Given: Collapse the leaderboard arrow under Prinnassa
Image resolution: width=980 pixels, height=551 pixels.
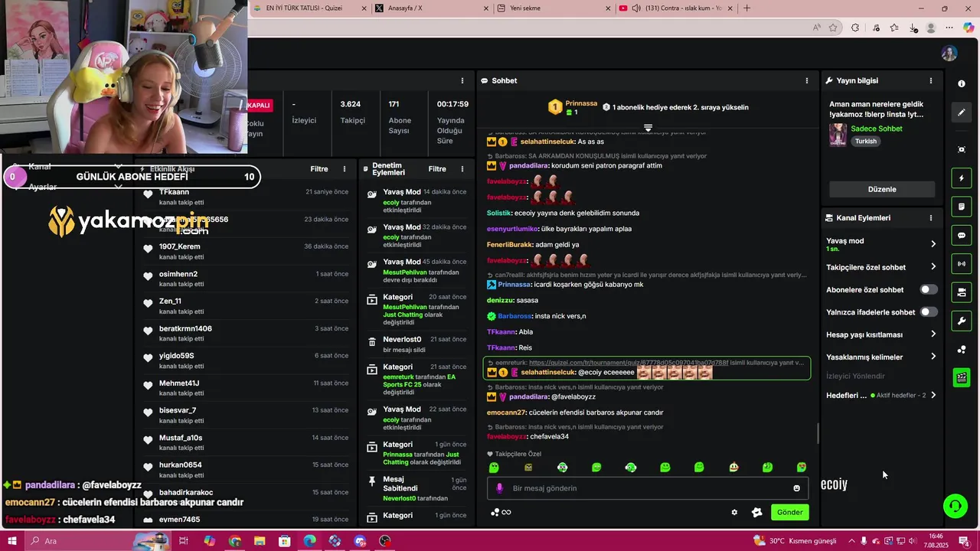Looking at the screenshot, I should click(648, 128).
